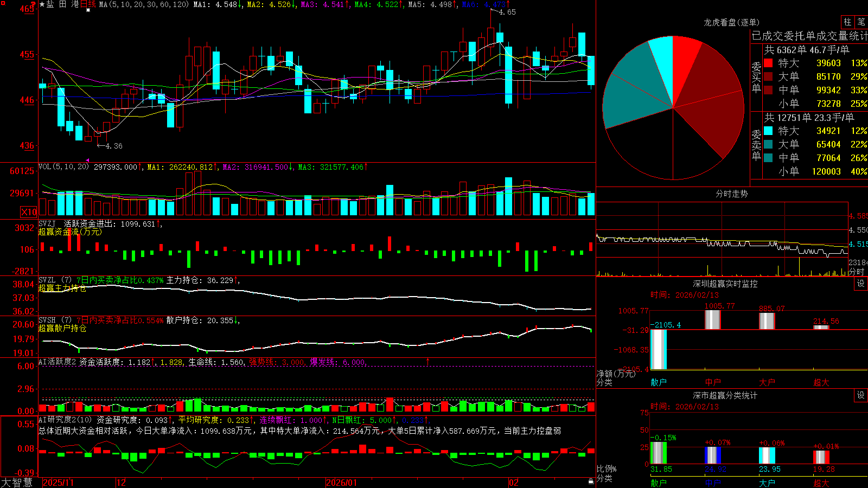Screen dimensions: 868x488
Task: Click the AI活跃度2 indicator label
Action: click(58, 362)
